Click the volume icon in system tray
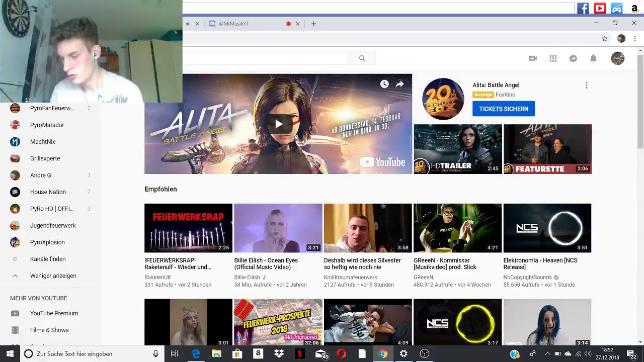The image size is (644, 362). coord(588,354)
